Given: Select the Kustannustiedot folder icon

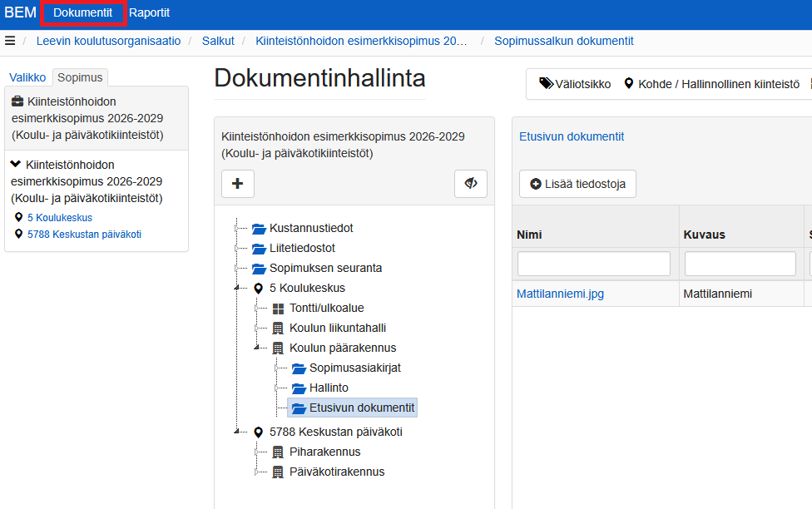Looking at the screenshot, I should pyautogui.click(x=259, y=229).
